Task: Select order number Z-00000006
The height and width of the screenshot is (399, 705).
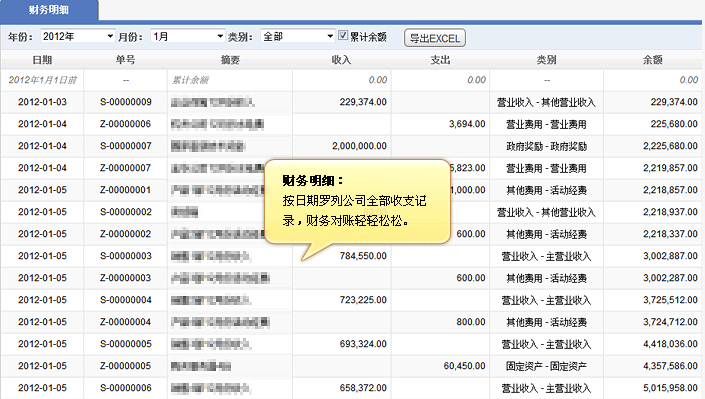Action: point(125,124)
